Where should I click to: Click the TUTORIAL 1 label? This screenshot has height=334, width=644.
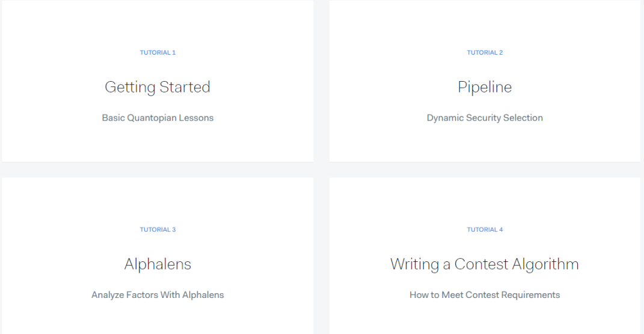[x=158, y=53]
